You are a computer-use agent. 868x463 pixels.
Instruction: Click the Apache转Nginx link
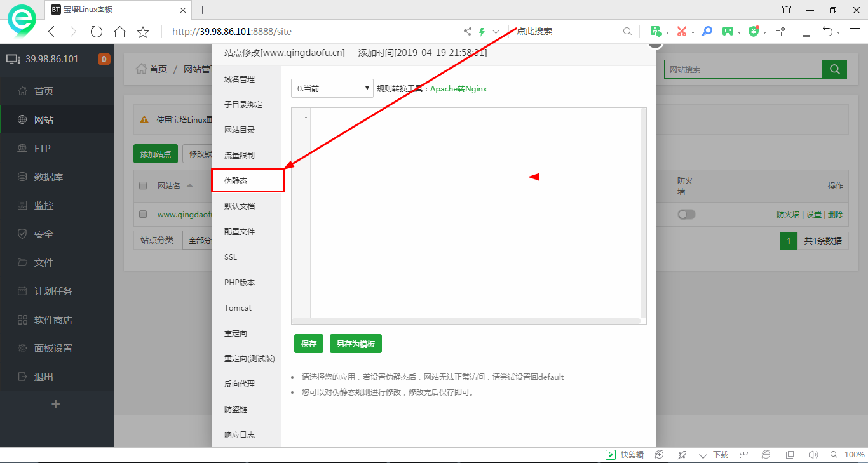(458, 89)
